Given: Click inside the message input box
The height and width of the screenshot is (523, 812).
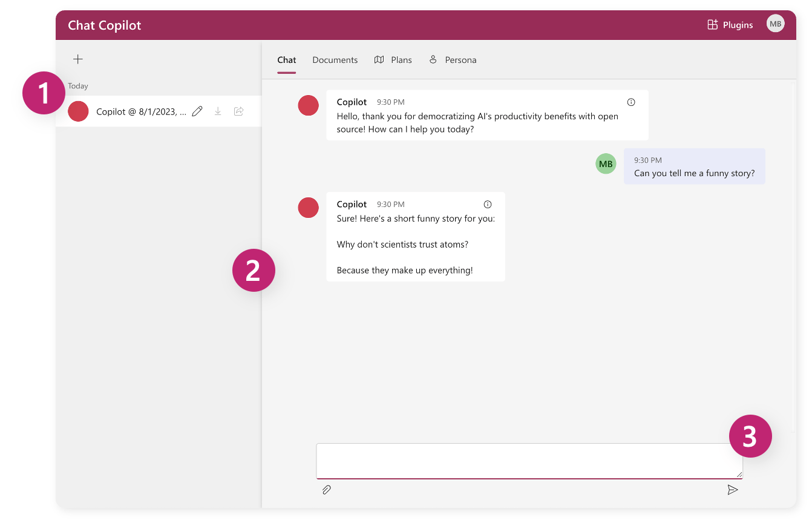Looking at the screenshot, I should coord(529,461).
